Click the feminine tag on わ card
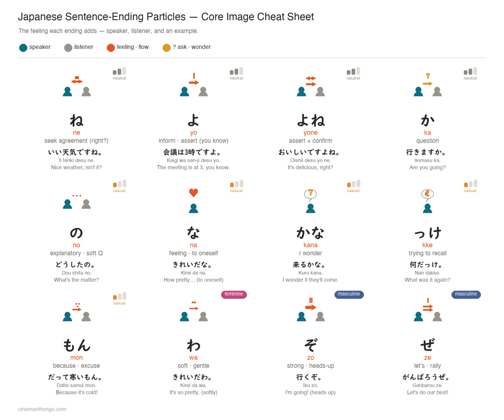Viewport: 504px width, 420px height. point(234,294)
